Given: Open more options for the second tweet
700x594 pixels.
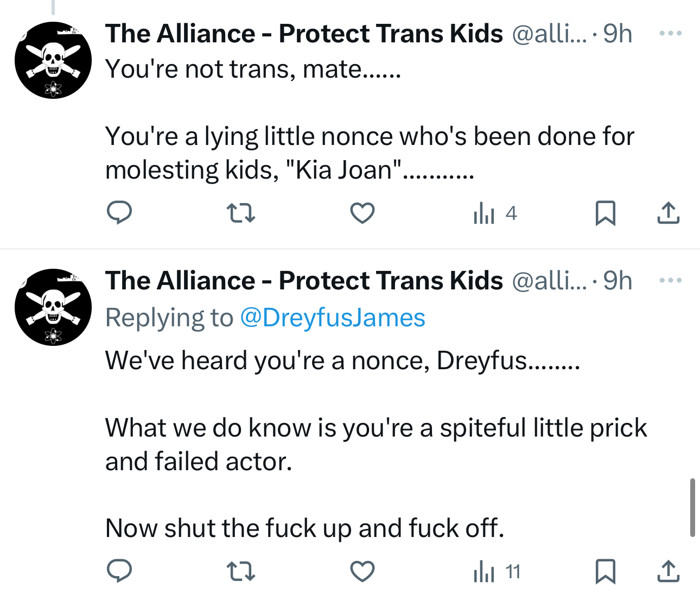Looking at the screenshot, I should pyautogui.click(x=670, y=281).
